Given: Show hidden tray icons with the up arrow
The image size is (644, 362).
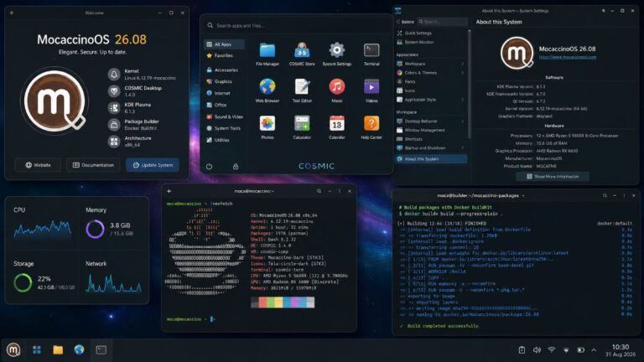Looking at the screenshot, I should pyautogui.click(x=594, y=350).
